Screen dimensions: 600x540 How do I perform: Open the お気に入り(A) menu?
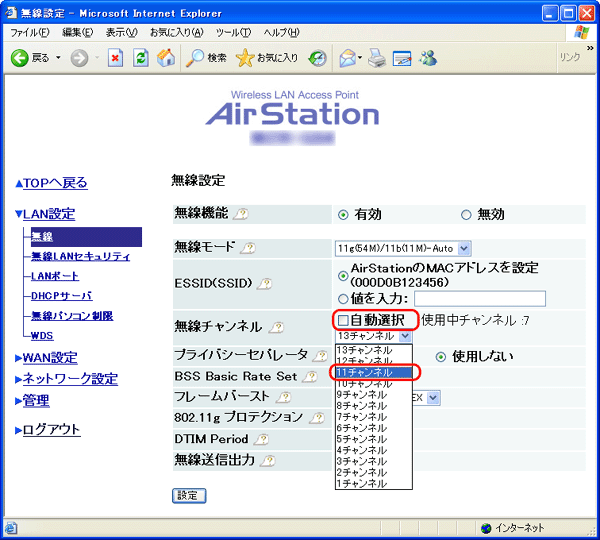pyautogui.click(x=176, y=33)
